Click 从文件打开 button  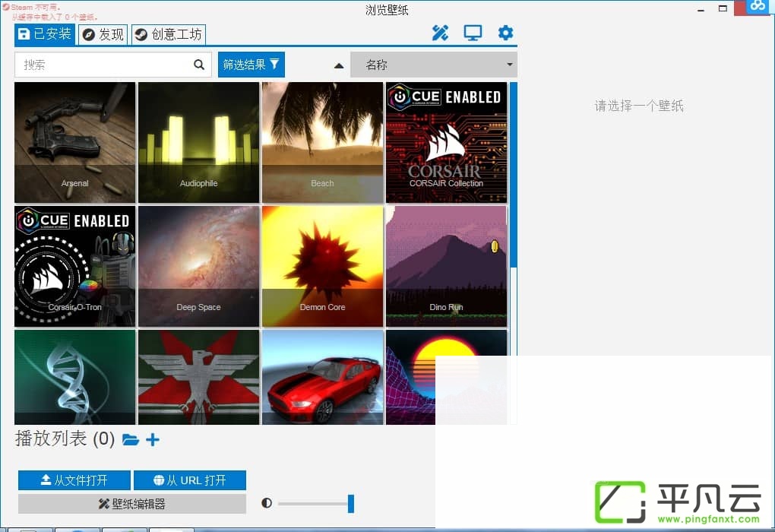coord(74,480)
